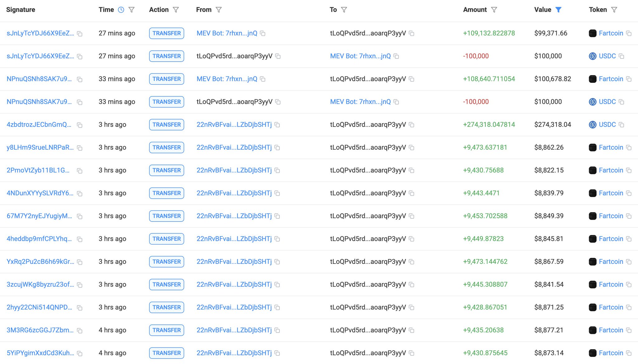Open the Action column filter
The image size is (638, 364).
(x=176, y=10)
